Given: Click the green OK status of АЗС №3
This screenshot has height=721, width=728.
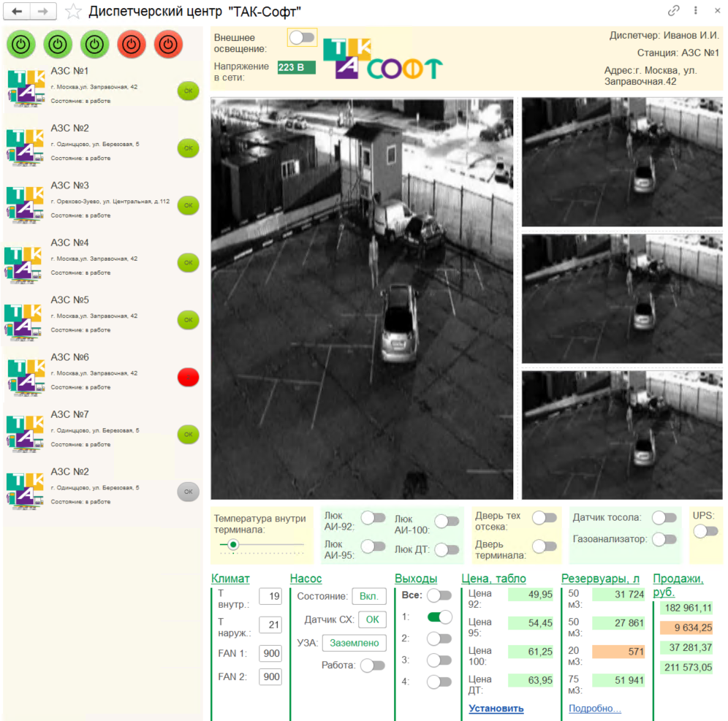Looking at the screenshot, I should (188, 205).
